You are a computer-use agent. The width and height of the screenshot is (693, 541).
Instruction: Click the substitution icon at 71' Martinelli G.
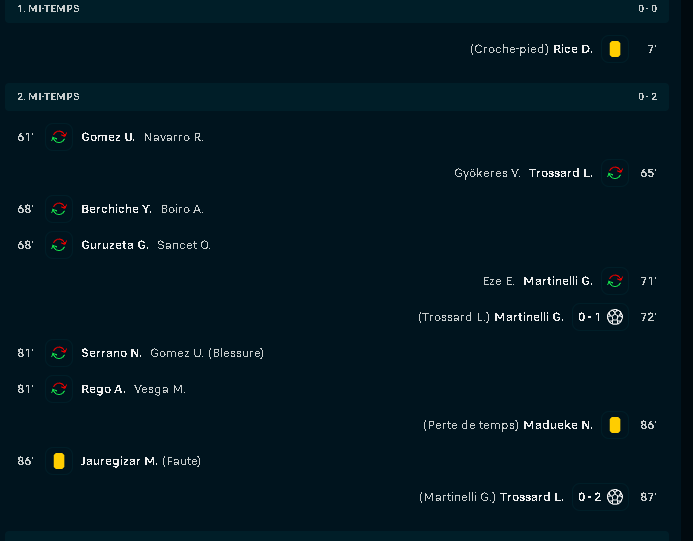(x=614, y=281)
